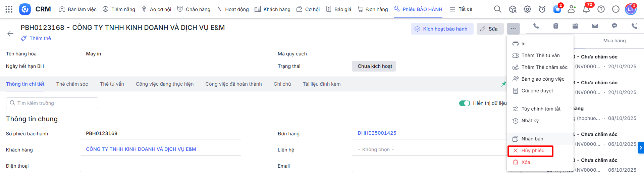This screenshot has height=173, width=644.
Task: Open the apps grid launcher icon
Action: click(9, 9)
